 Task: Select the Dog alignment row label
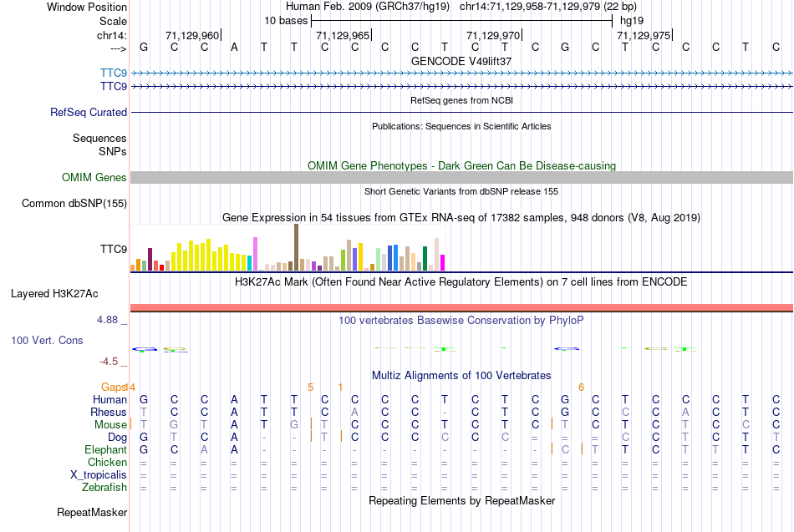(117, 438)
